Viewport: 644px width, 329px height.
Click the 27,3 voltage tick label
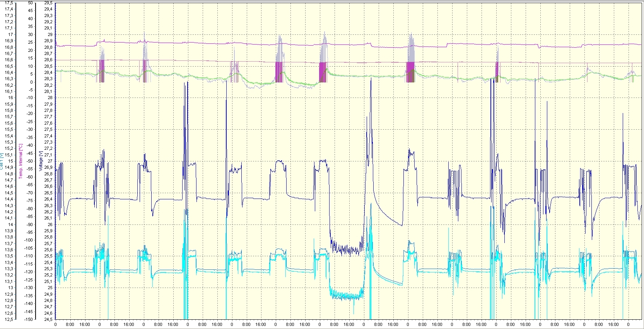tap(48, 142)
